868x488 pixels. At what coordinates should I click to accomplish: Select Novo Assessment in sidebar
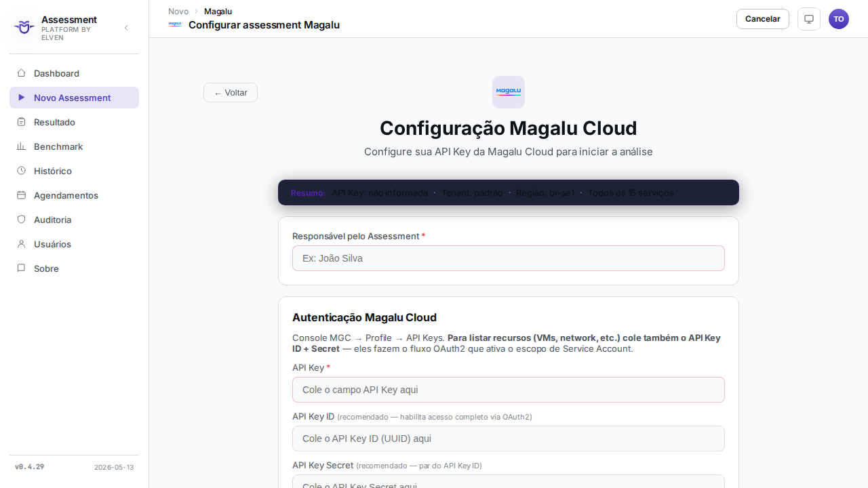74,98
